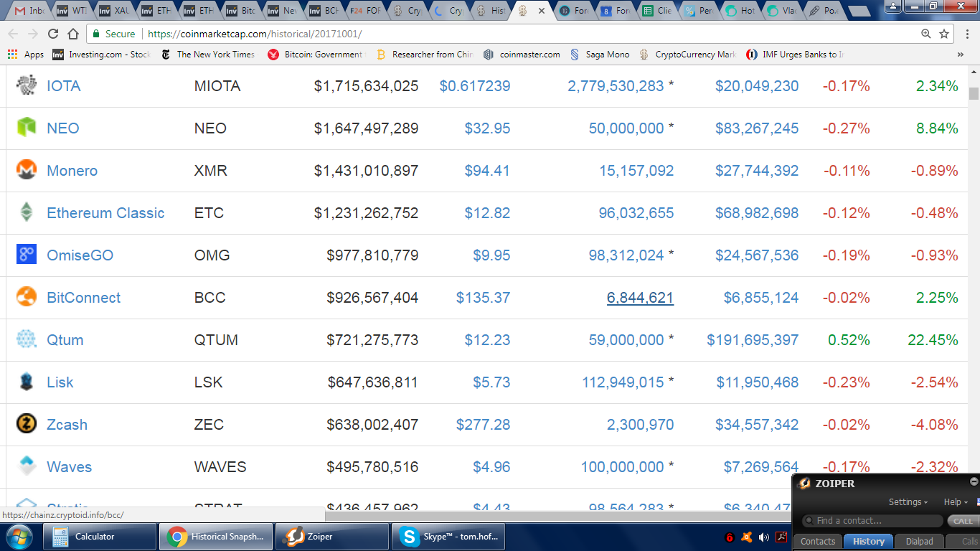The image size is (980, 551).
Task: Click the Lisk coin logo icon
Action: [27, 382]
